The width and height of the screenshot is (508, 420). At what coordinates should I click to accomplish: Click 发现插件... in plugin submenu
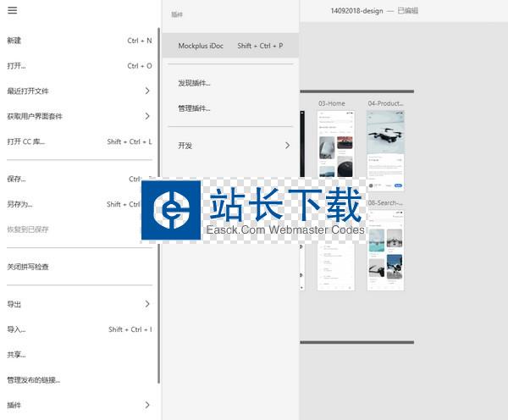(194, 83)
